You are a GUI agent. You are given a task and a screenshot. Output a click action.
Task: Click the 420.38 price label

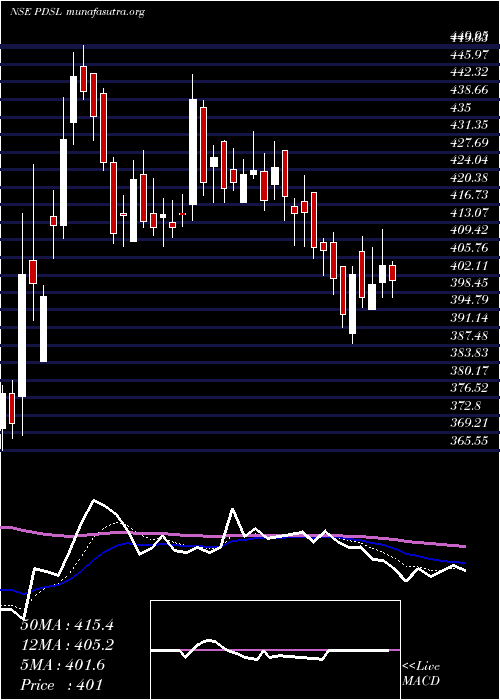[471, 178]
